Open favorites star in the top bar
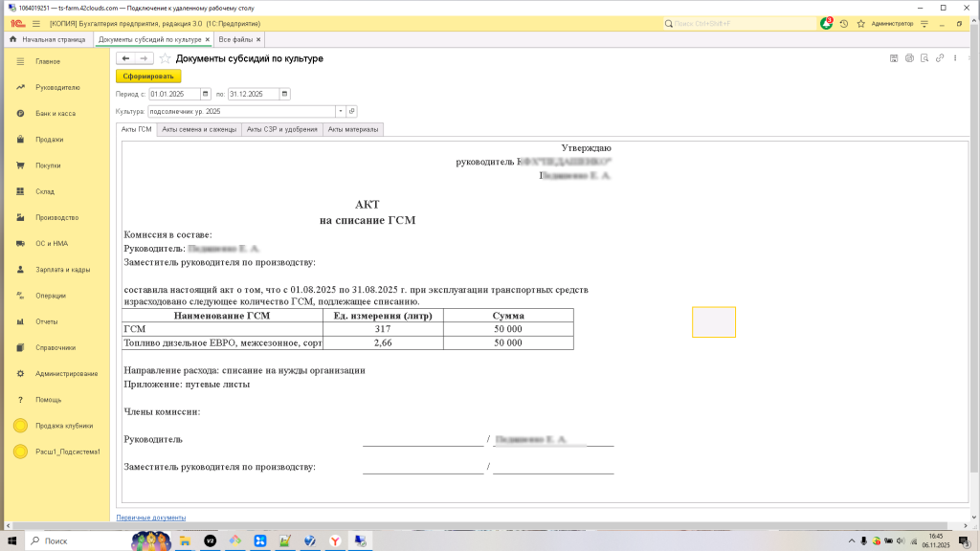The height and width of the screenshot is (551, 980). click(860, 24)
